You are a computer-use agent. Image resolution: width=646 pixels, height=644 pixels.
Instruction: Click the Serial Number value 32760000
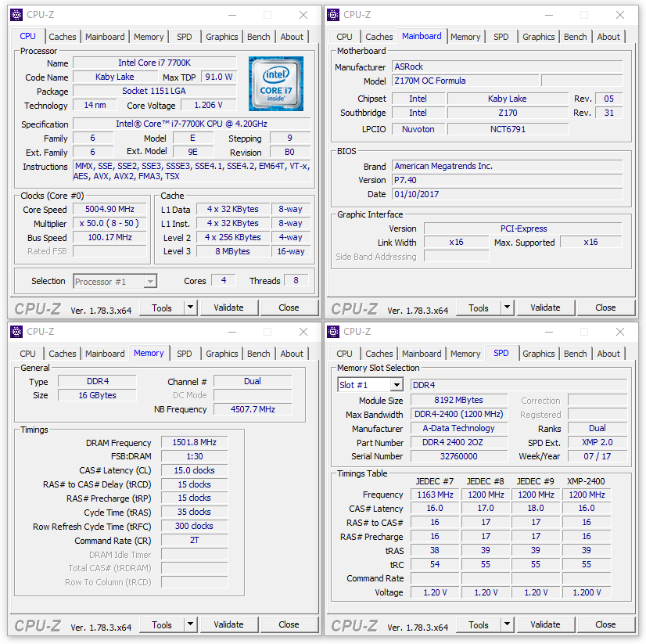(x=459, y=456)
